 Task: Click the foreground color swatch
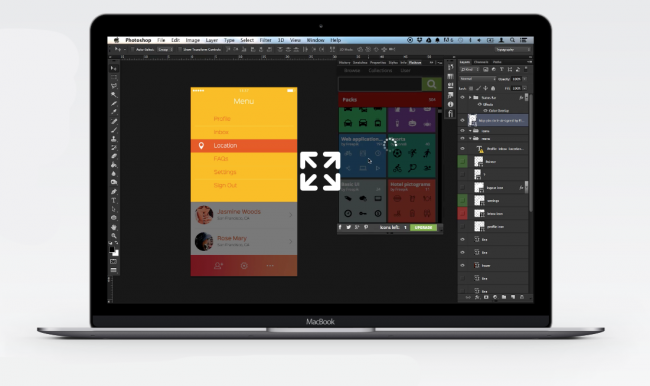(x=112, y=250)
